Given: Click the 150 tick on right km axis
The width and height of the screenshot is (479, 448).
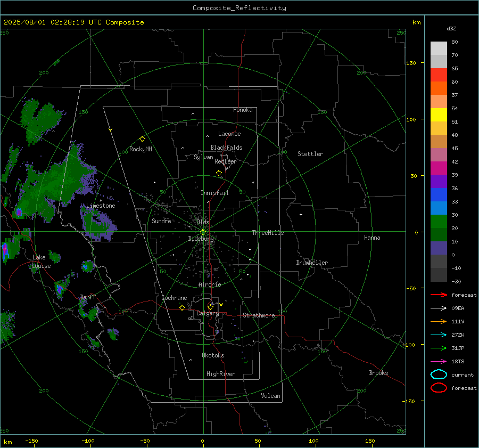Looking at the screenshot, I should pyautogui.click(x=411, y=63).
